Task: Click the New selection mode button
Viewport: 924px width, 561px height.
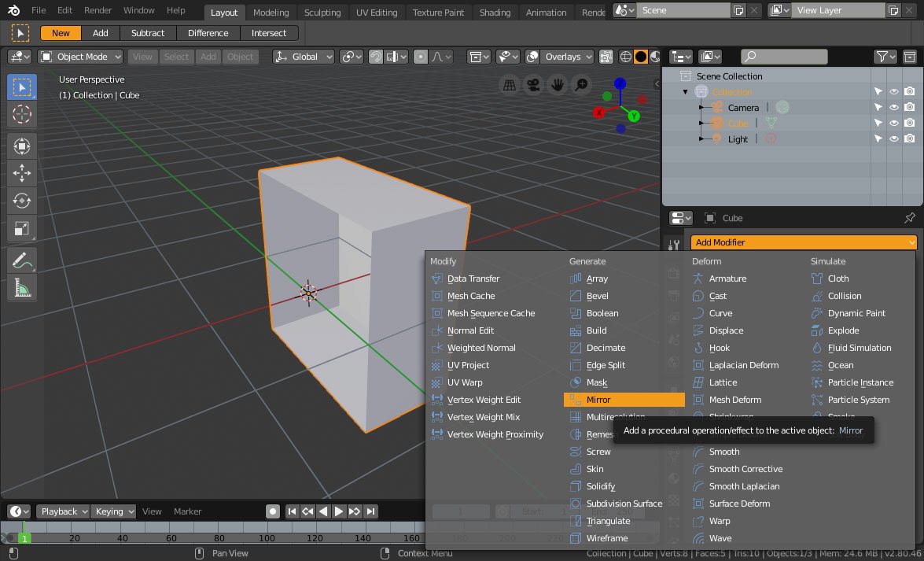Action: click(61, 33)
